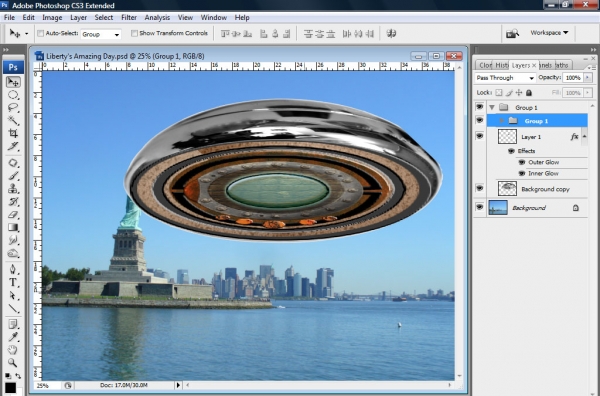The image size is (600, 396).
Task: Hide the Background layer via eye icon
Action: point(479,207)
